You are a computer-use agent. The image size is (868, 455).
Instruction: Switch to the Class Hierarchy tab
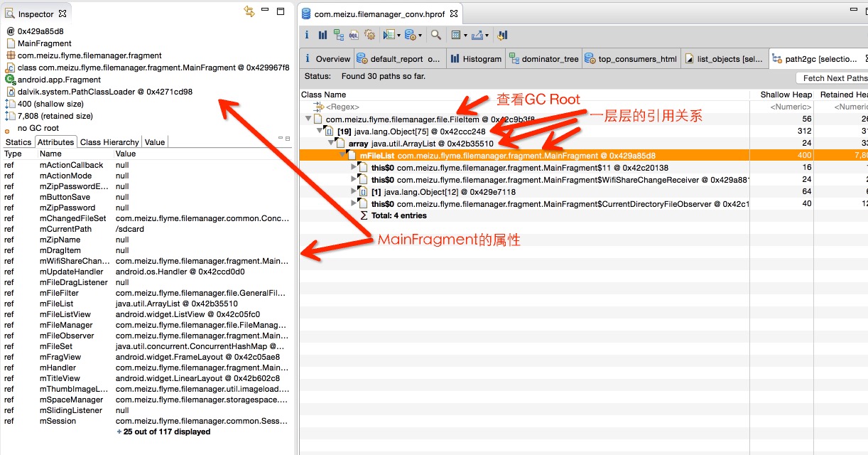pyautogui.click(x=109, y=142)
